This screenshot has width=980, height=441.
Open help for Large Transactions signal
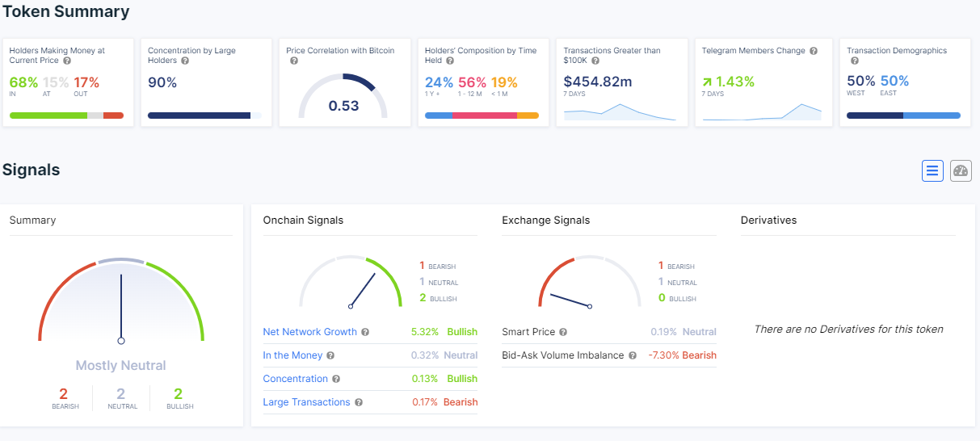(x=359, y=402)
